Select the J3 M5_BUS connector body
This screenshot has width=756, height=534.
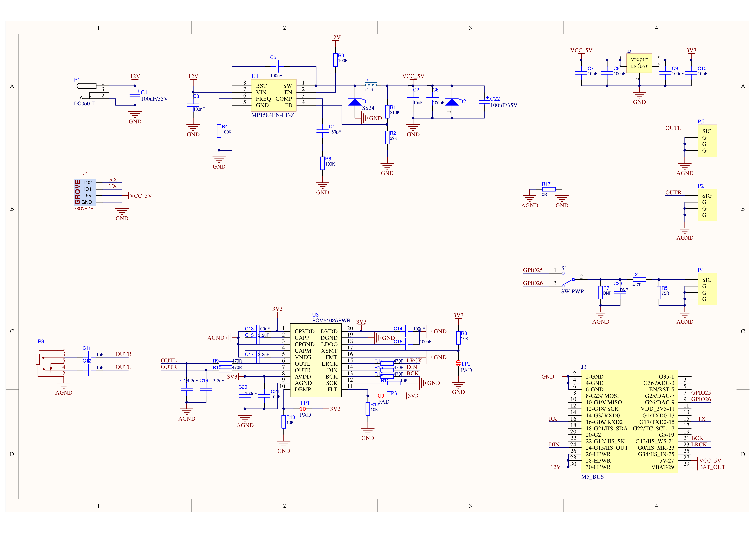point(630,421)
